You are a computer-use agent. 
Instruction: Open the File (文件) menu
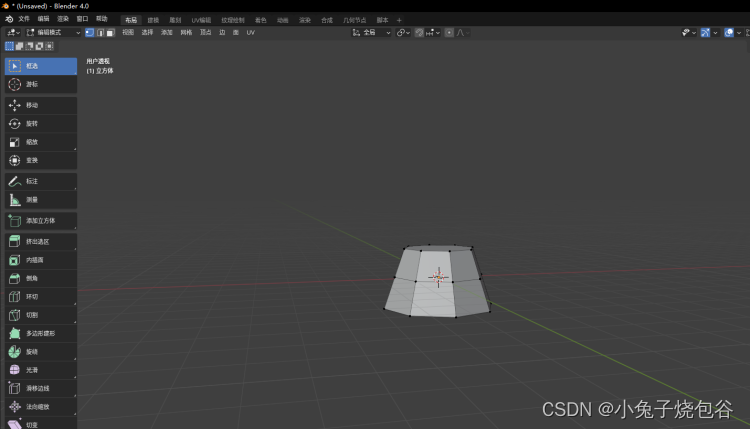pyautogui.click(x=24, y=19)
